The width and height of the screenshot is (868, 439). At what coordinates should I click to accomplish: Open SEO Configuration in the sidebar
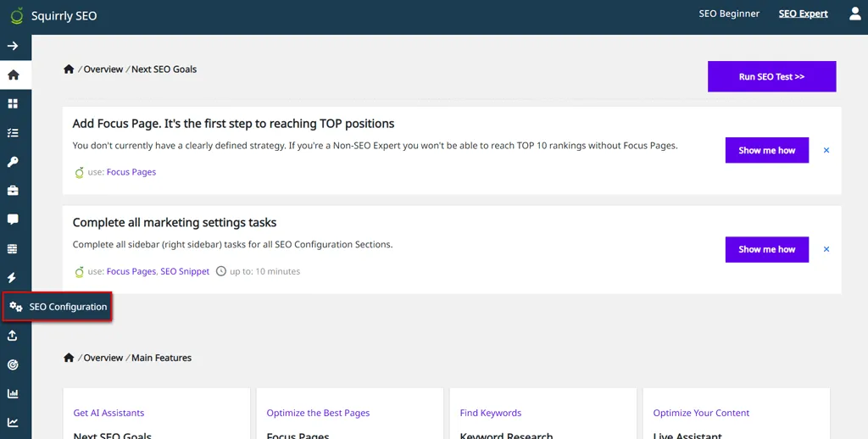(x=58, y=307)
